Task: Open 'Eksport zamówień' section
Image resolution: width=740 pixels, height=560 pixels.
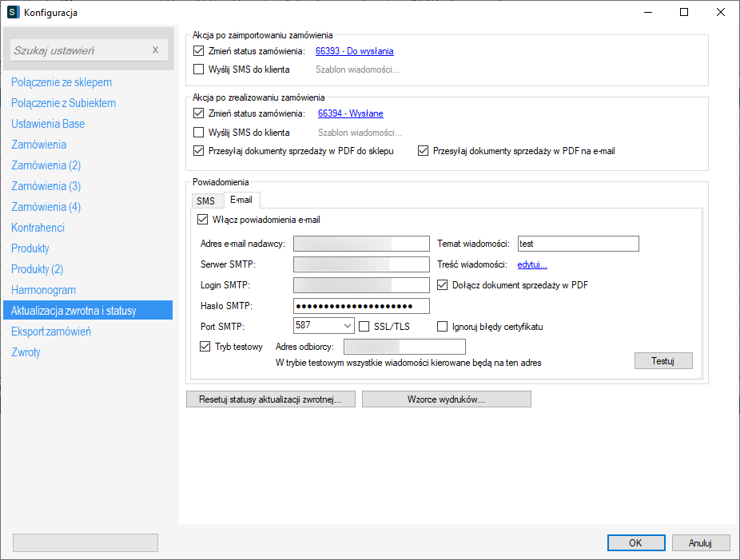Action: point(51,332)
